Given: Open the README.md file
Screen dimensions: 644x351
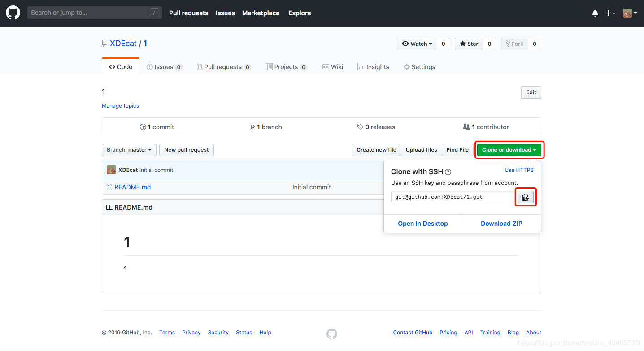Looking at the screenshot, I should click(132, 187).
